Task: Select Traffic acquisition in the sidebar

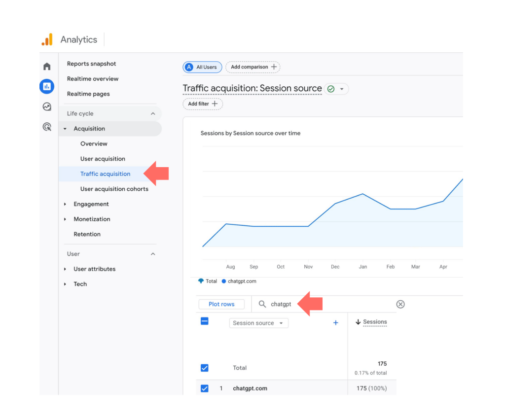Action: 106,174
